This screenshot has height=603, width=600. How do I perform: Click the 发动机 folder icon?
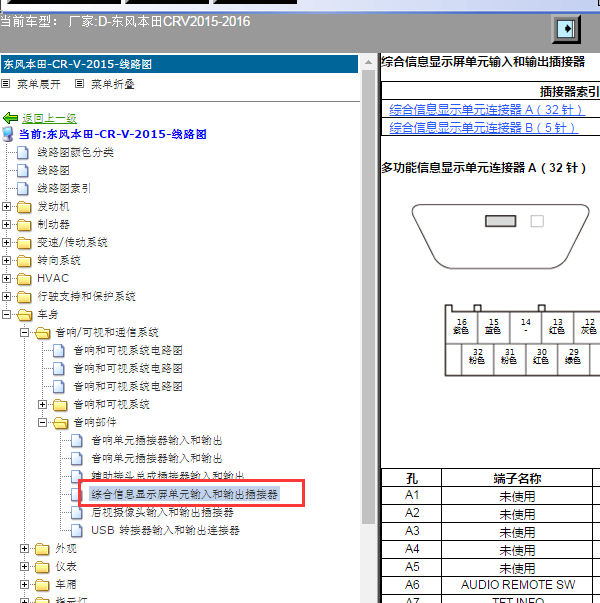pos(24,207)
